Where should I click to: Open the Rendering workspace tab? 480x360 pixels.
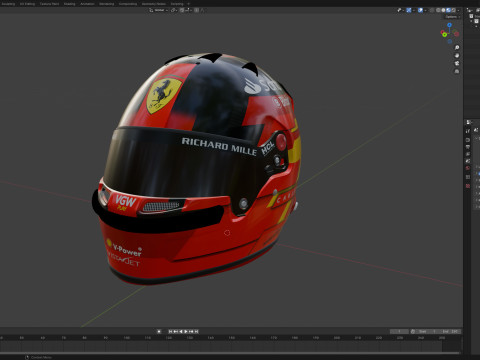106,4
